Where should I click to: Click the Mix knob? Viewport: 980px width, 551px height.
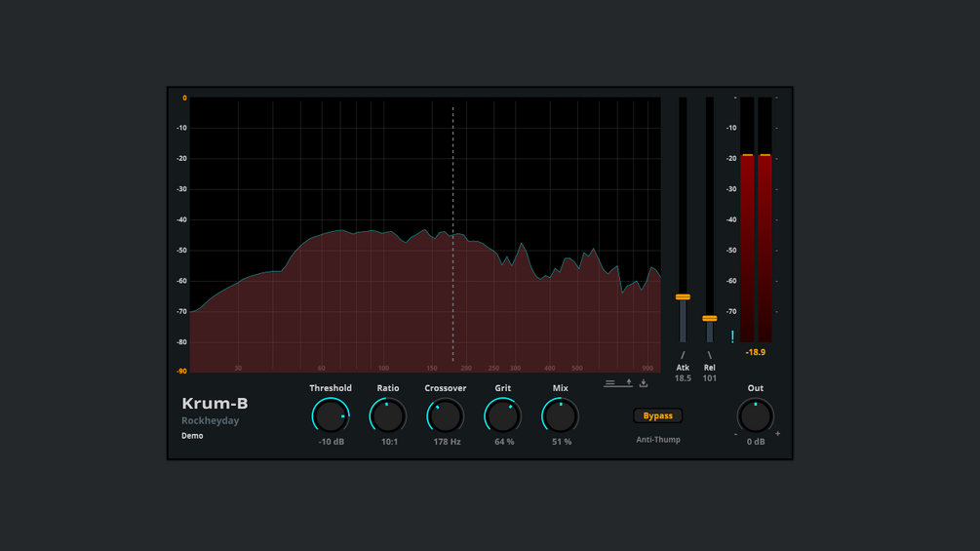click(x=560, y=416)
